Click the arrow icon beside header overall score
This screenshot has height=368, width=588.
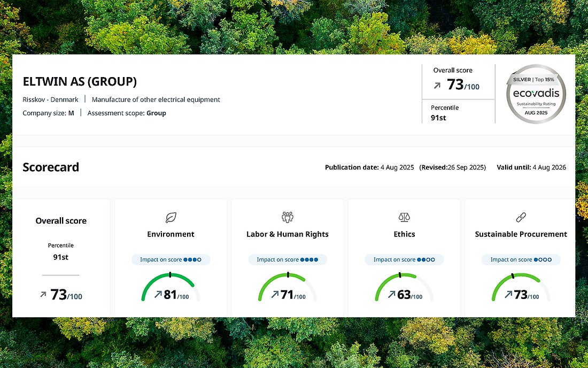point(437,86)
